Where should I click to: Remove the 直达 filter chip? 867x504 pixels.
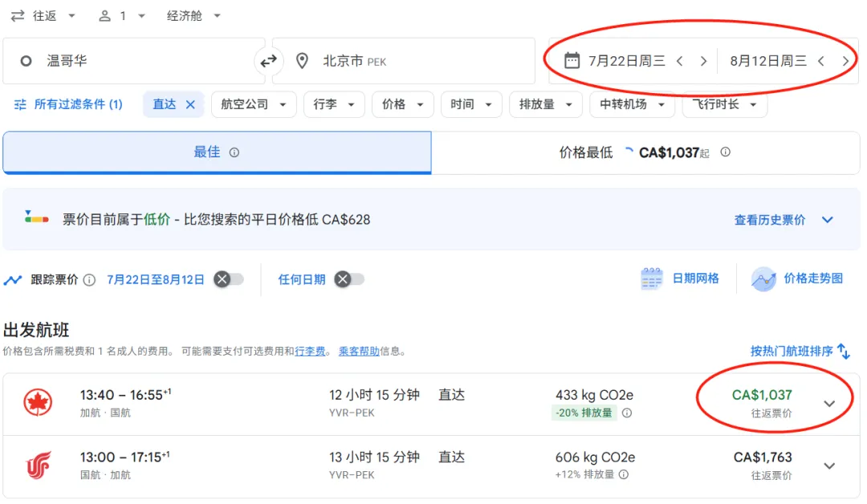(x=190, y=104)
